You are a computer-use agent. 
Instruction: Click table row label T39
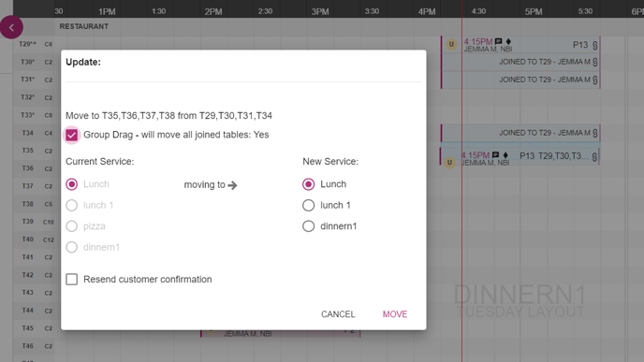pos(27,221)
